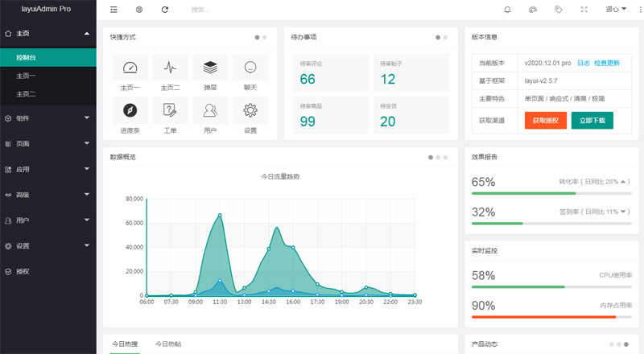Expand the 应用 sidebar menu
The height and width of the screenshot is (354, 644).
(x=87, y=169)
